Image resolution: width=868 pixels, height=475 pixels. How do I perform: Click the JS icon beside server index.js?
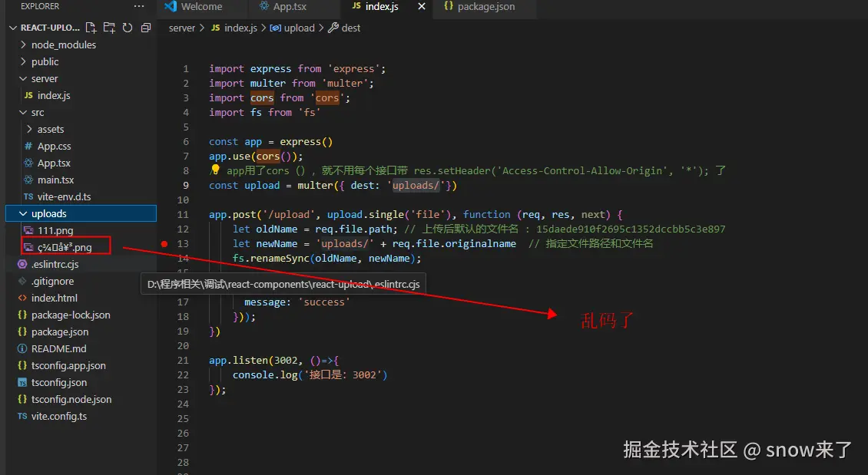28,95
